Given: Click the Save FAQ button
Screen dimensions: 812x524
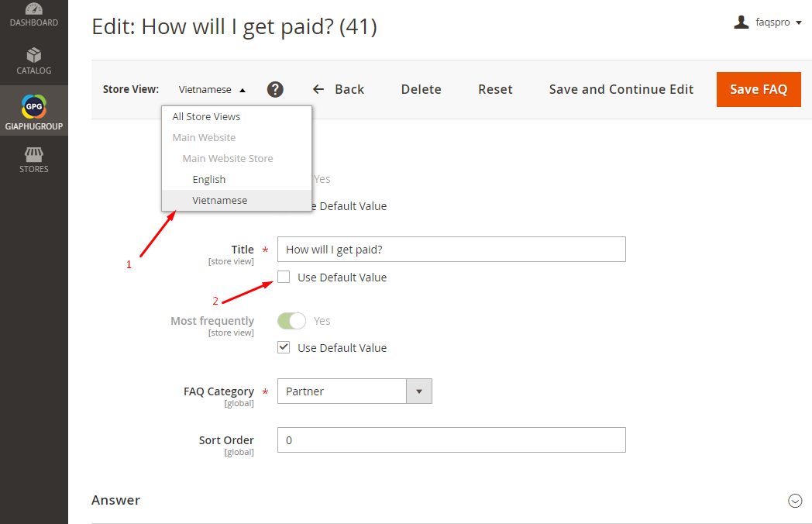Looking at the screenshot, I should (759, 90).
